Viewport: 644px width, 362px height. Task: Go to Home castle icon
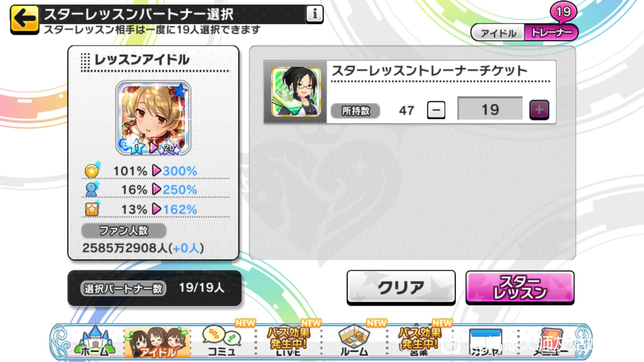pyautogui.click(x=94, y=341)
